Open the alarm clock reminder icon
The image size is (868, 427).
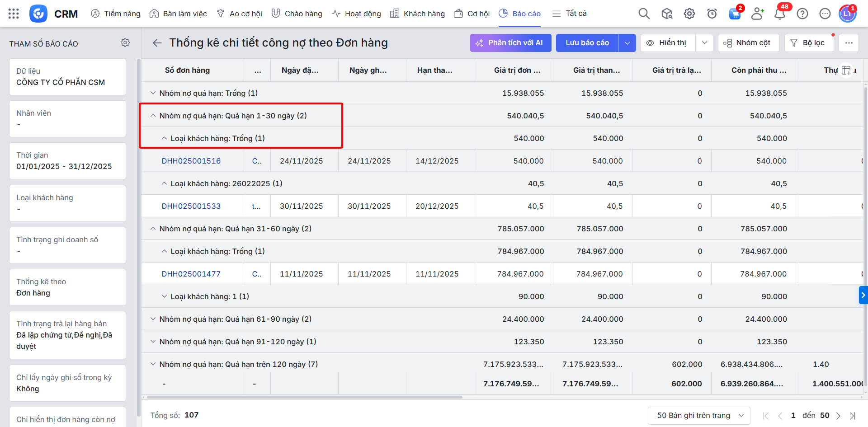pyautogui.click(x=712, y=14)
